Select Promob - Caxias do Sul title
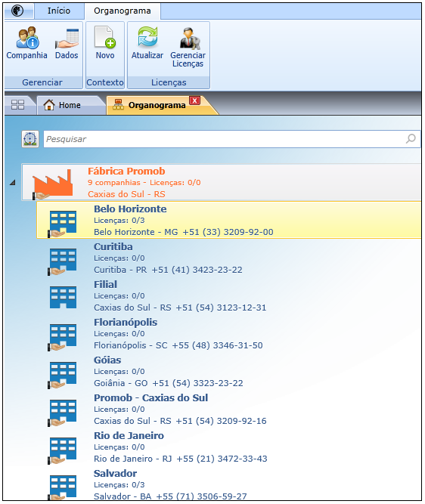 pos(151,397)
